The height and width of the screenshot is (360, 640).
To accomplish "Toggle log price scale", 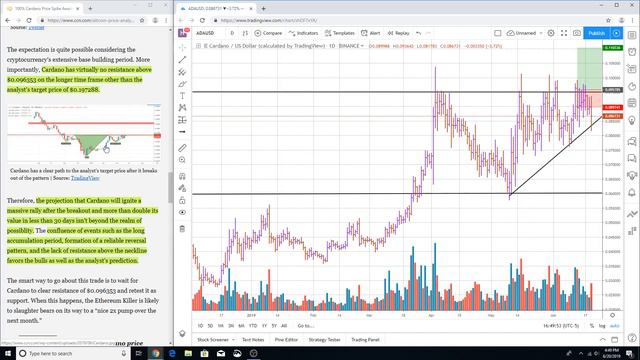I will 602,326.
